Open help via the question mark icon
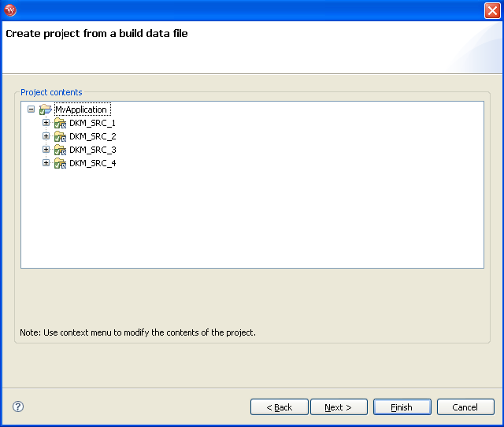The width and height of the screenshot is (504, 427). (18, 407)
